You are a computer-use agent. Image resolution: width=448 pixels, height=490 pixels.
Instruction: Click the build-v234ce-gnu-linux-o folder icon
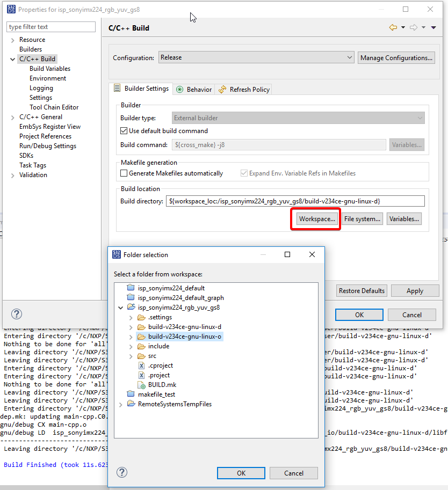(141, 337)
